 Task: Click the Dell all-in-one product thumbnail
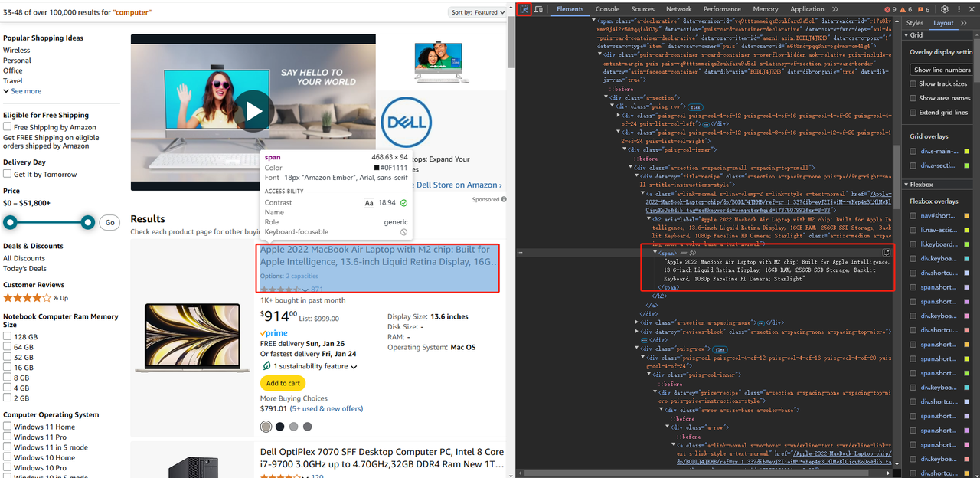pos(442,61)
